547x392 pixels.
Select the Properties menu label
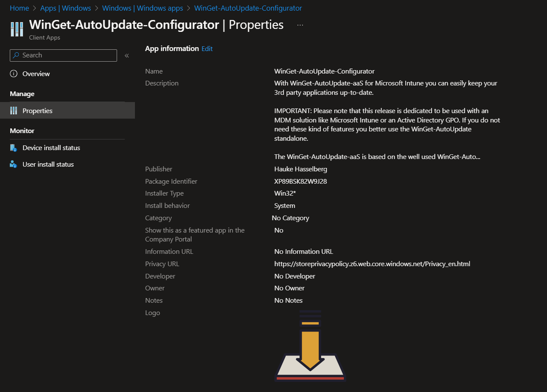click(x=37, y=111)
